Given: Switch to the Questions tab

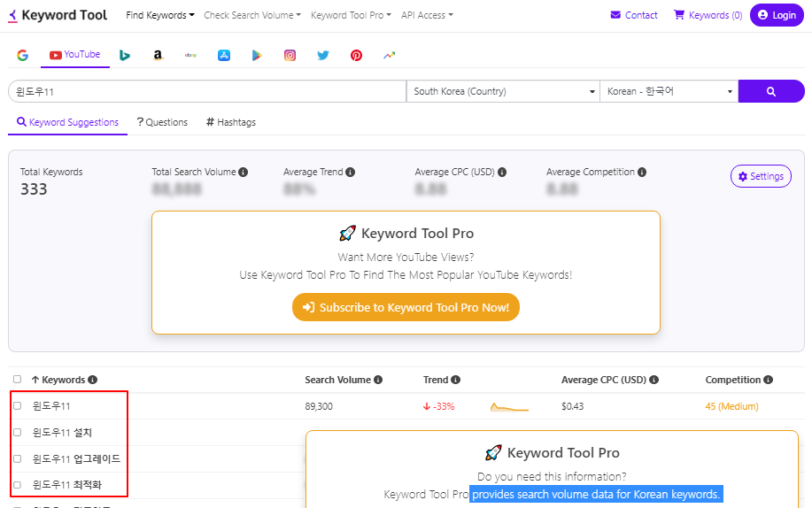Looking at the screenshot, I should [162, 122].
